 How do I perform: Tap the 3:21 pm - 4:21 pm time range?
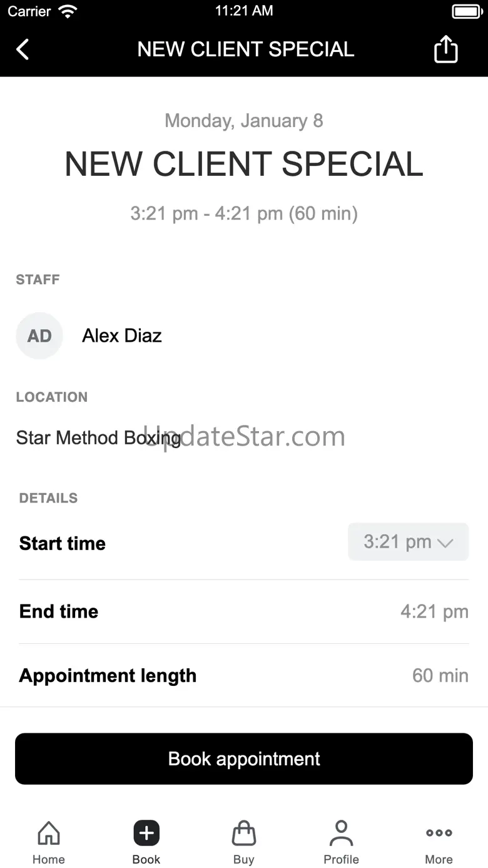click(244, 213)
